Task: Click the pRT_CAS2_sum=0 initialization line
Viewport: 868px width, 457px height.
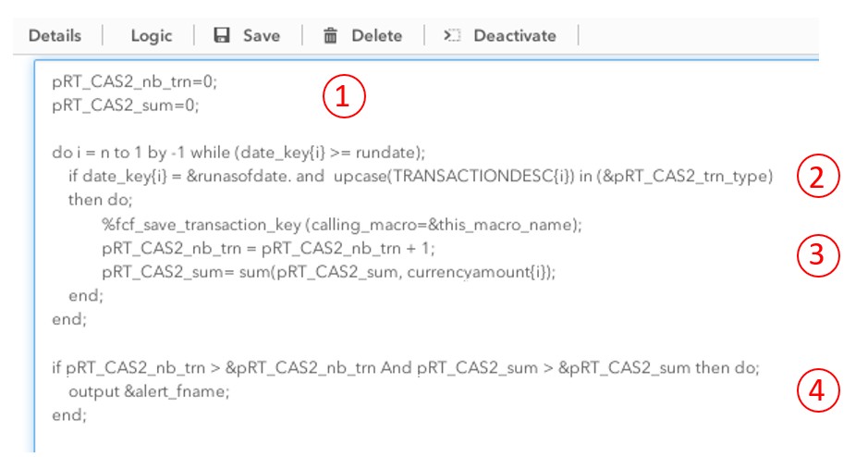Action: (125, 105)
